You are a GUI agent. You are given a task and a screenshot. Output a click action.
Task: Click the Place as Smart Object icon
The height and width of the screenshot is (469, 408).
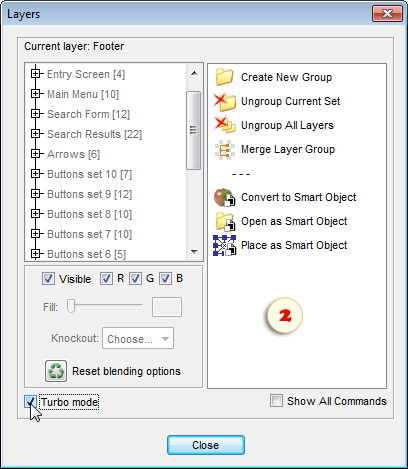click(224, 245)
